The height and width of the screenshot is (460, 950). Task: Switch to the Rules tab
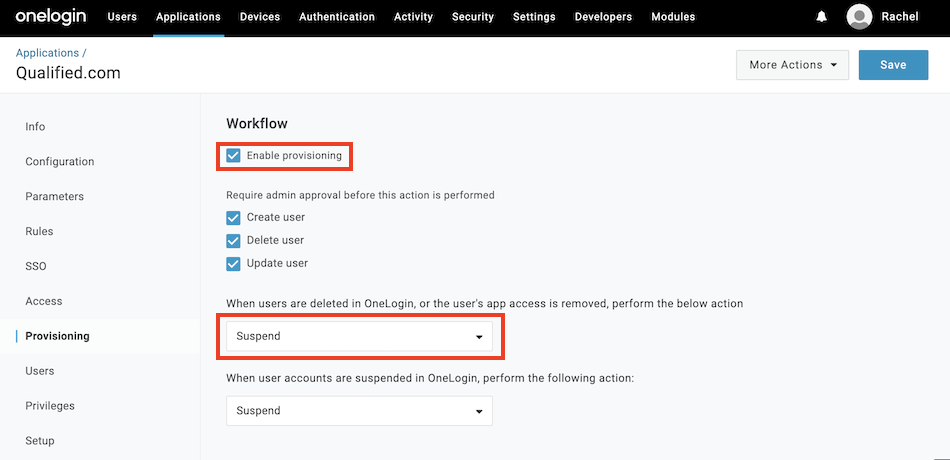39,232
